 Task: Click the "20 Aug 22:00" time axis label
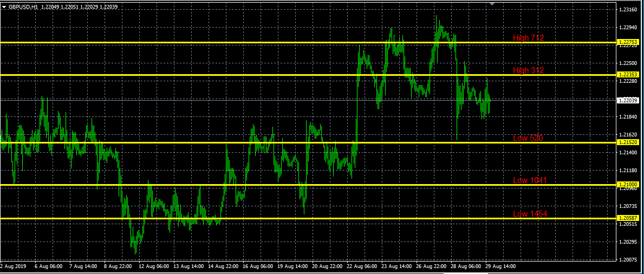point(327,266)
